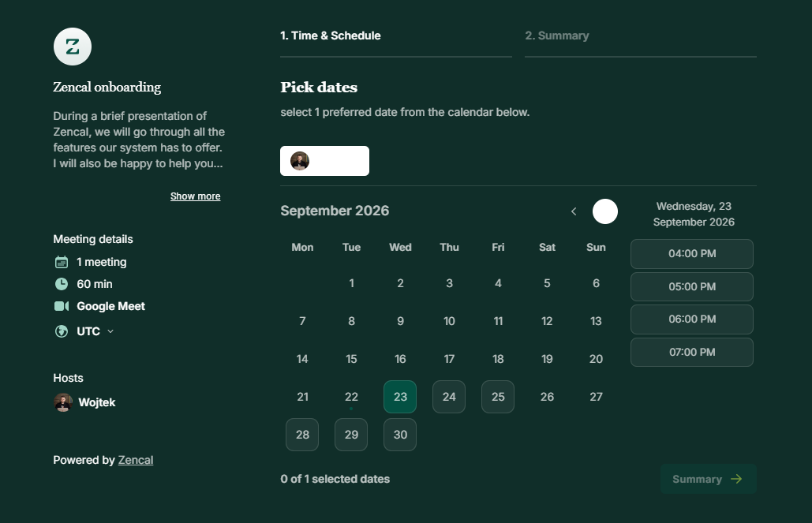Click date 21 in the calendar
The width and height of the screenshot is (812, 523).
tap(302, 397)
